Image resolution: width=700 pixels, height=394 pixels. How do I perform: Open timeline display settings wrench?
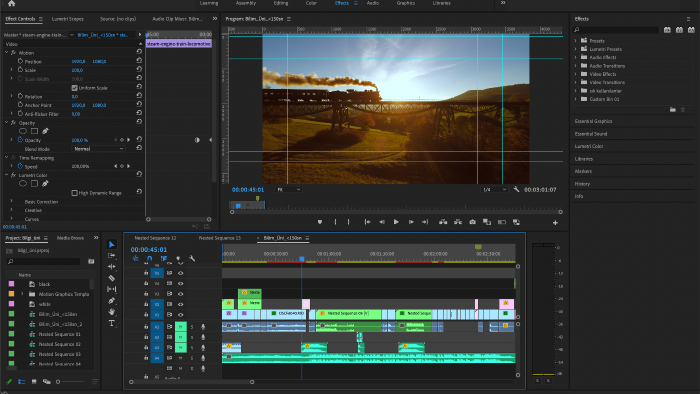pyautogui.click(x=192, y=258)
